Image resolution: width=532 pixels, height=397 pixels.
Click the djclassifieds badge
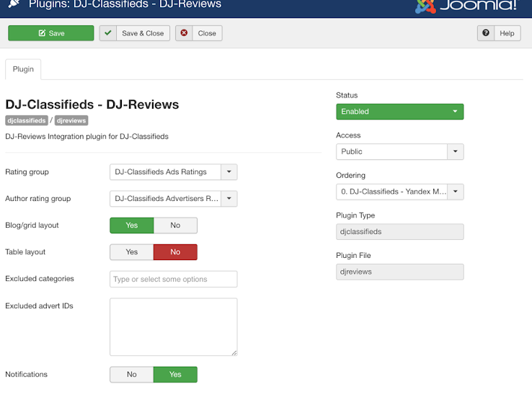(27, 120)
